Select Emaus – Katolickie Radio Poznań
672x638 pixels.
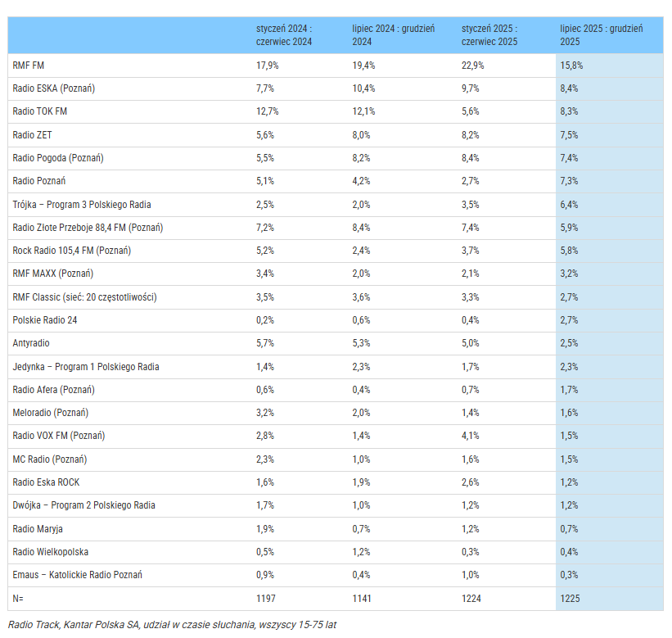coord(77,575)
